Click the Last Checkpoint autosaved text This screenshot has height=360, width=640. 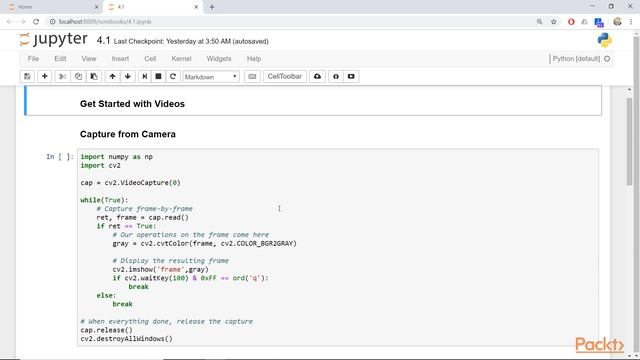[x=191, y=41]
